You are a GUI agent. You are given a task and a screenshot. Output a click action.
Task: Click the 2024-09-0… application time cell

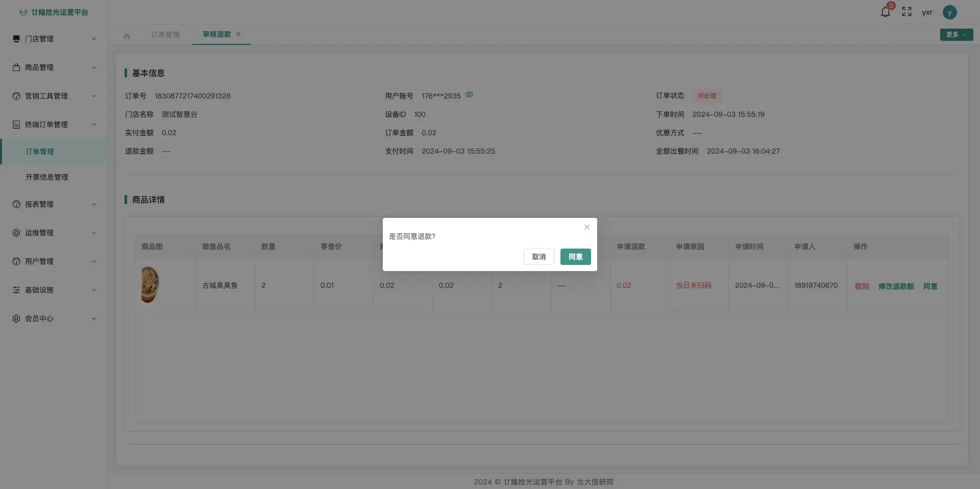757,285
